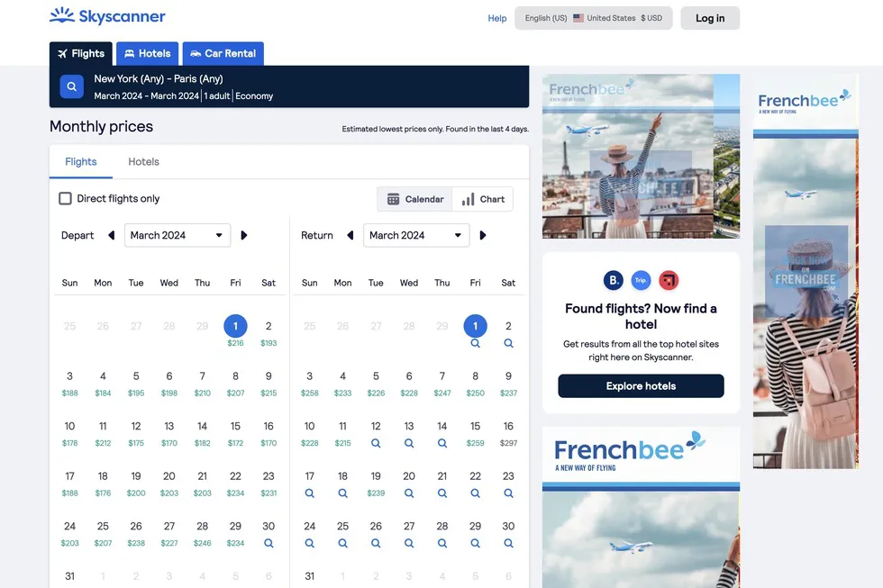Click search icon under return date 23
The image size is (883, 588).
click(x=508, y=493)
